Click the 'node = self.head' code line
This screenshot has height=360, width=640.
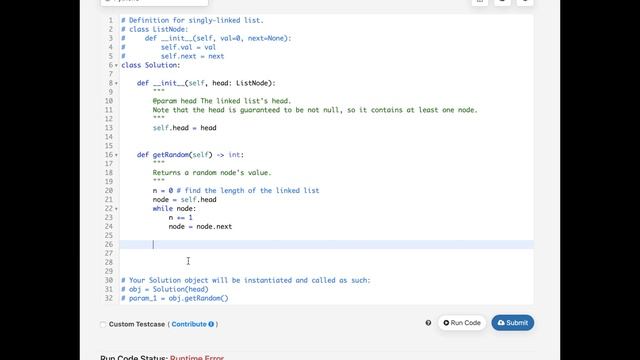184,200
